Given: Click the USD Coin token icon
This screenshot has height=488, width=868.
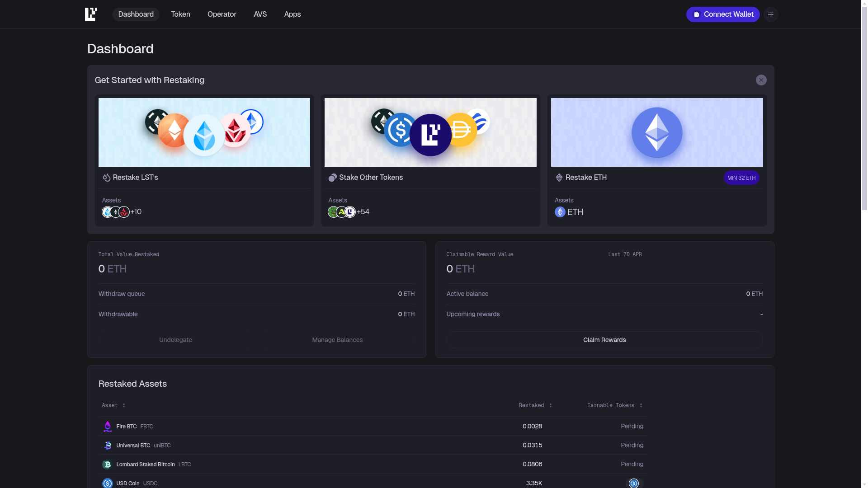Looking at the screenshot, I should coord(107,483).
